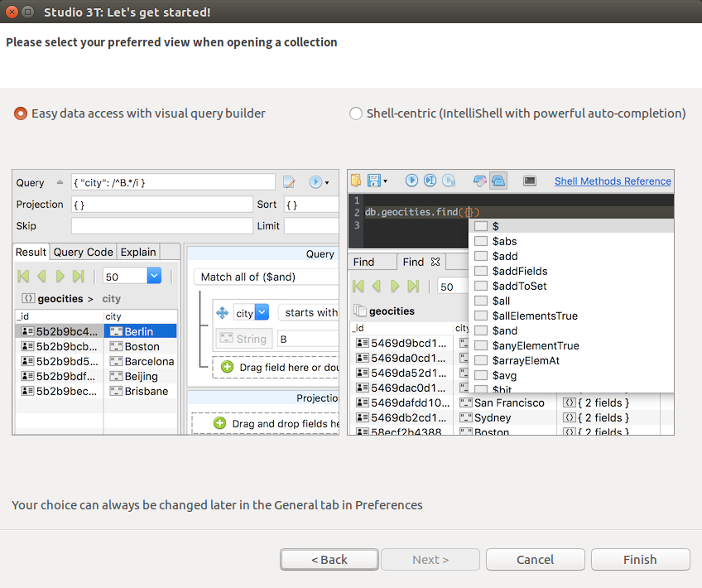This screenshot has width=702, height=588.
Task: Click the Skip input field
Action: coord(162,226)
